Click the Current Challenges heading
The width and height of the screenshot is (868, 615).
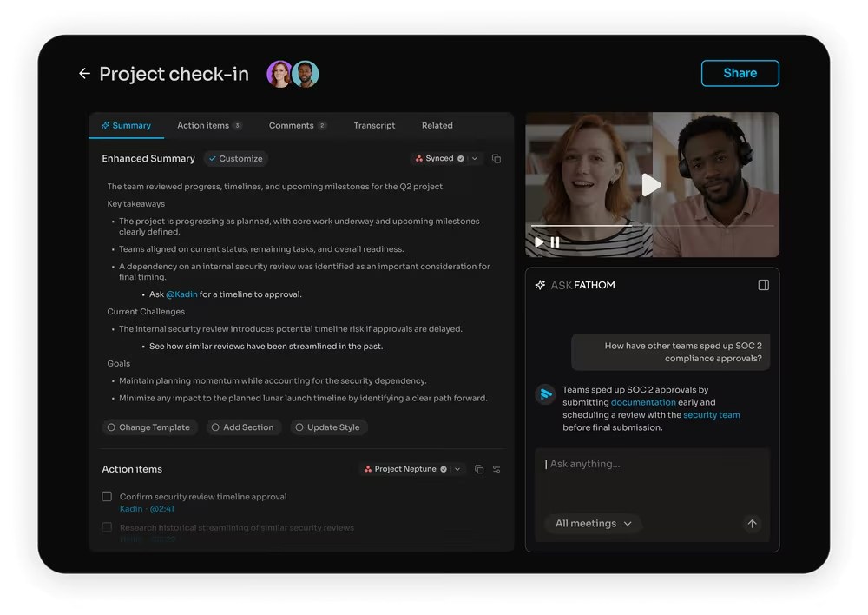(146, 312)
